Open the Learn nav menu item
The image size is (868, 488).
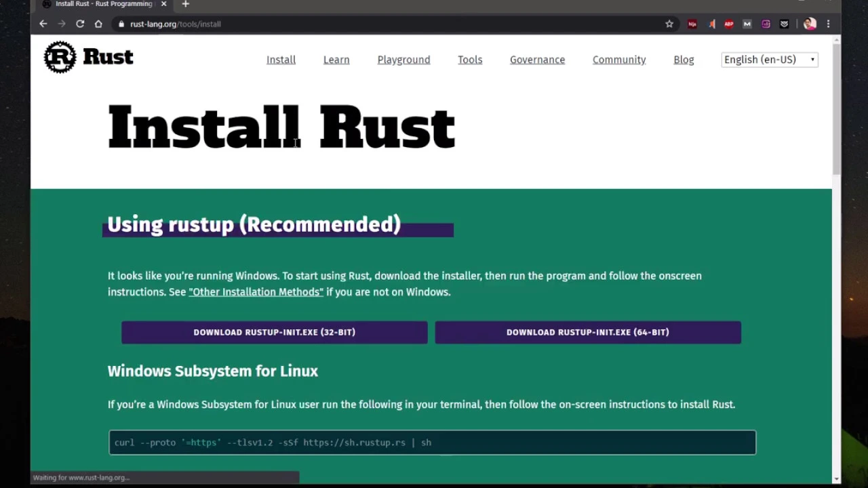(336, 60)
